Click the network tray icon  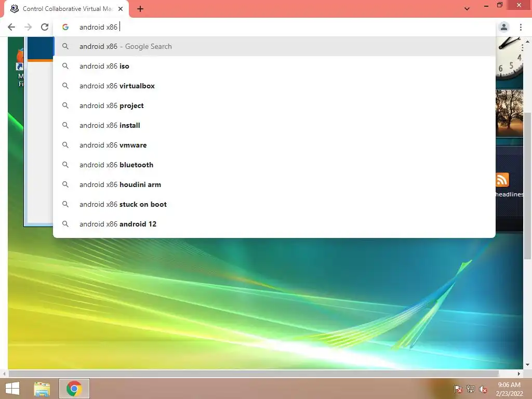tap(471, 389)
